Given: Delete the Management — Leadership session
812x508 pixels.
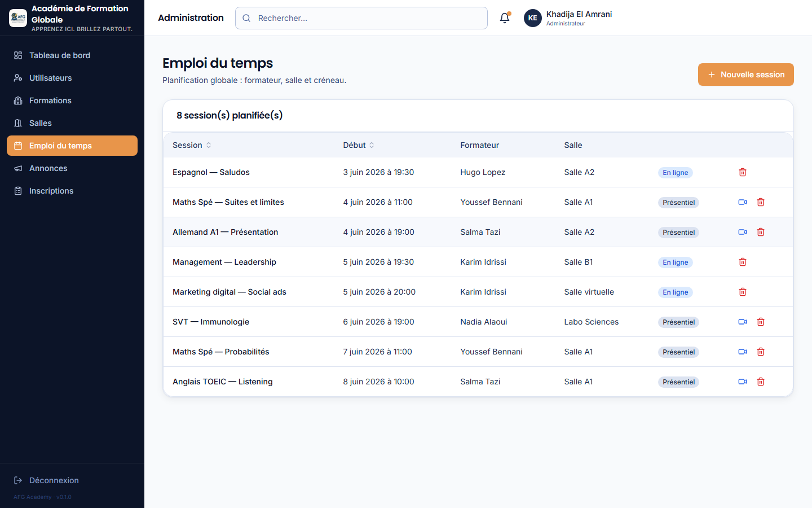Looking at the screenshot, I should (x=743, y=262).
